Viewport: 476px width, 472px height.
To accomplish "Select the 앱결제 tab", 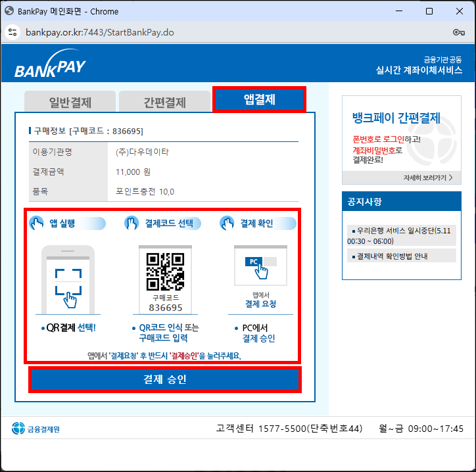I will pyautogui.click(x=259, y=99).
